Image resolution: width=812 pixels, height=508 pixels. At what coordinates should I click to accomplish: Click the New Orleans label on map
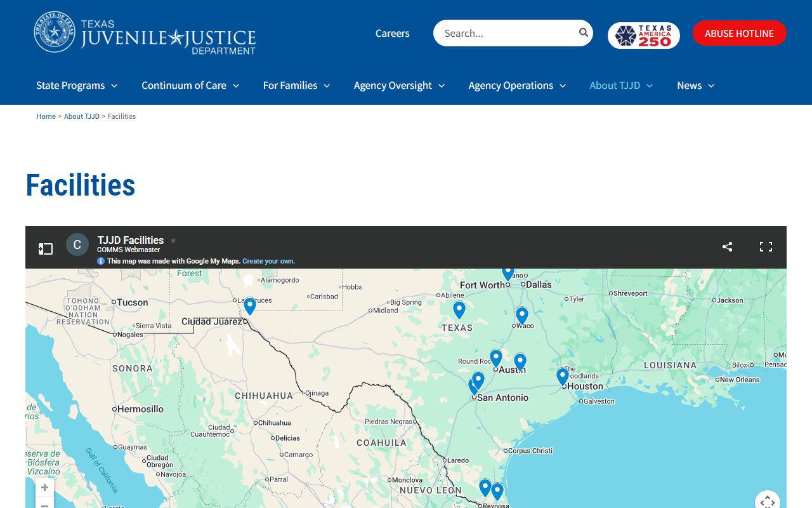740,380
